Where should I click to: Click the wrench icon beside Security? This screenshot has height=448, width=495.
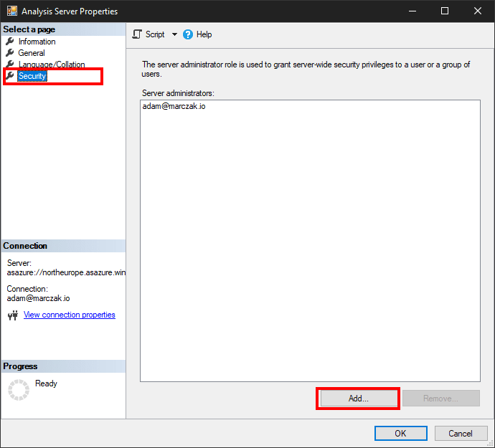pyautogui.click(x=9, y=76)
